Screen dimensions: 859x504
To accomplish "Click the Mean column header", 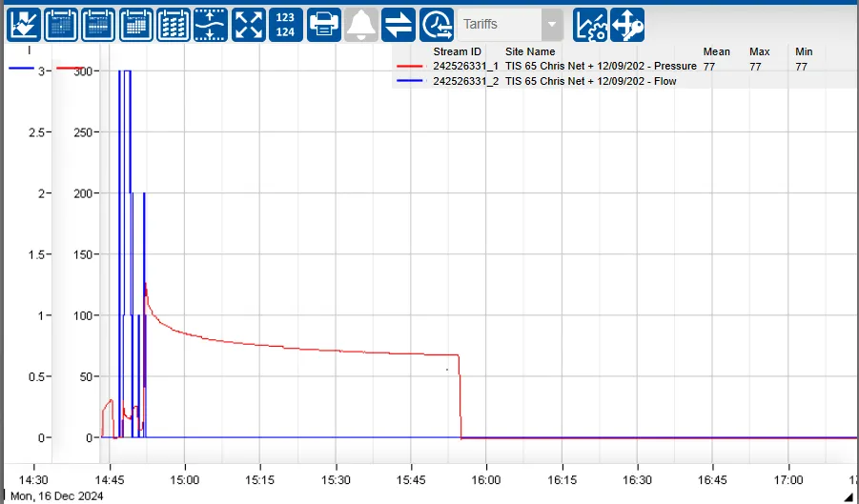I will click(717, 51).
